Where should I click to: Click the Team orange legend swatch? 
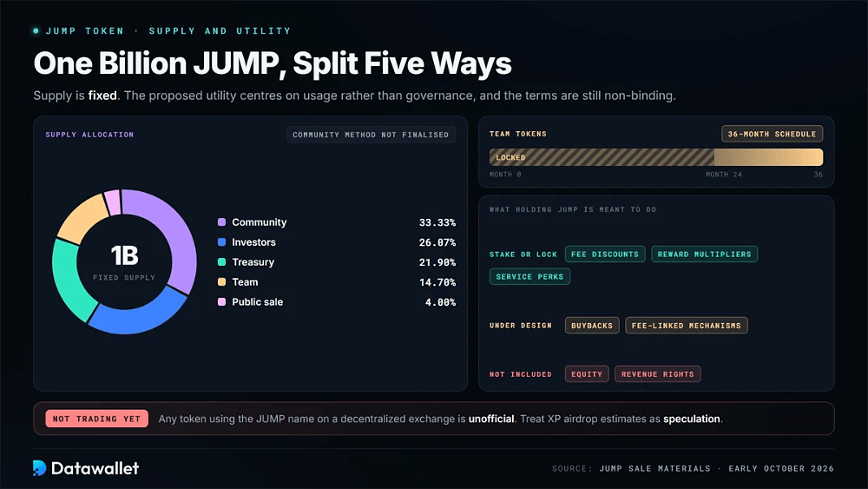coord(221,282)
